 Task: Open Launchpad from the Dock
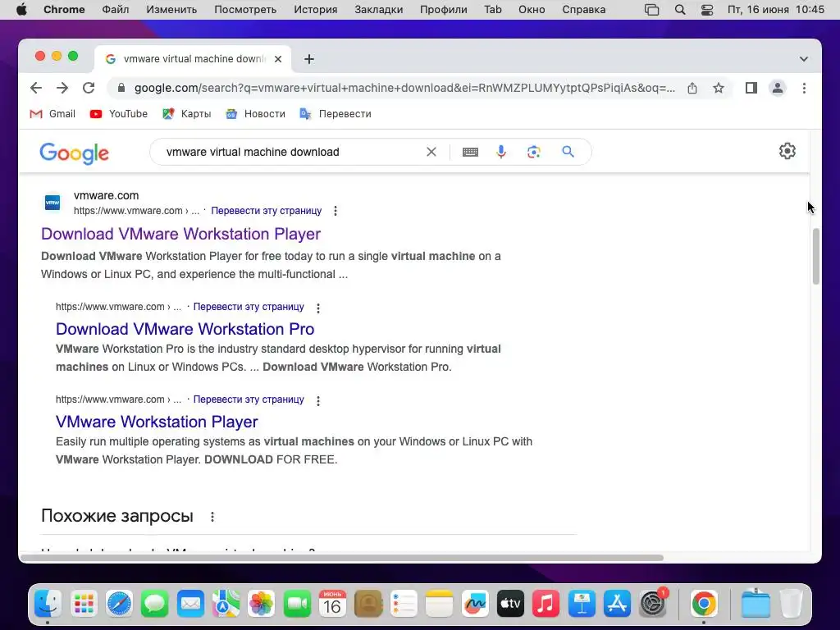pyautogui.click(x=84, y=604)
